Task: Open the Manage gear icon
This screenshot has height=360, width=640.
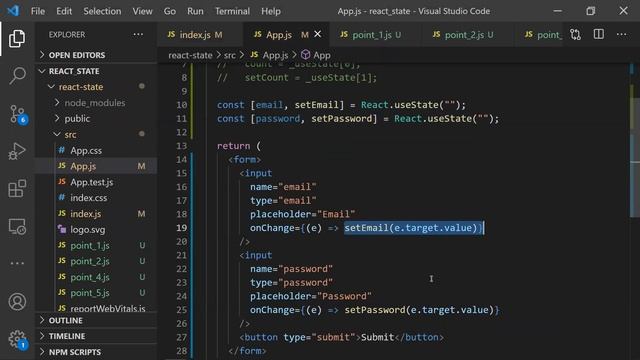Action: coord(17,339)
